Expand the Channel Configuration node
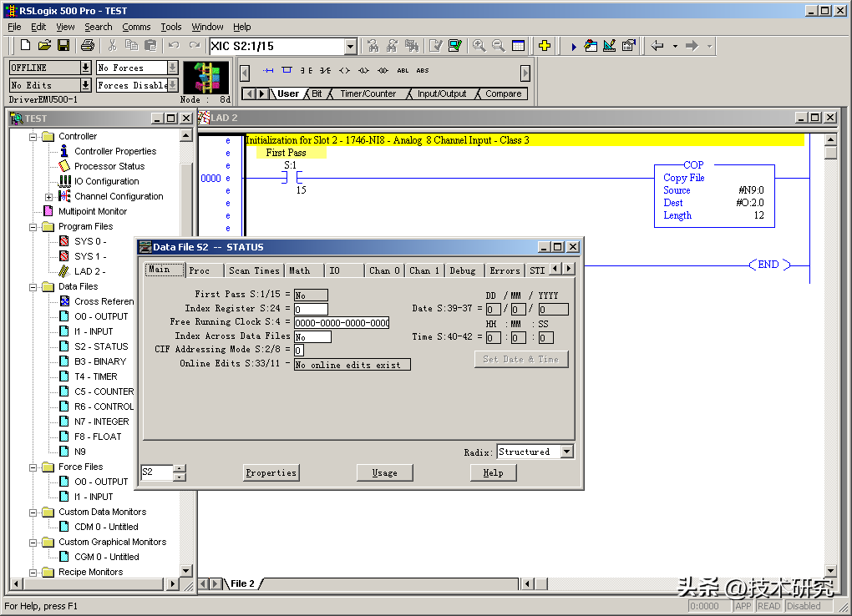Screen dimensions: 852x616 pyautogui.click(x=48, y=197)
